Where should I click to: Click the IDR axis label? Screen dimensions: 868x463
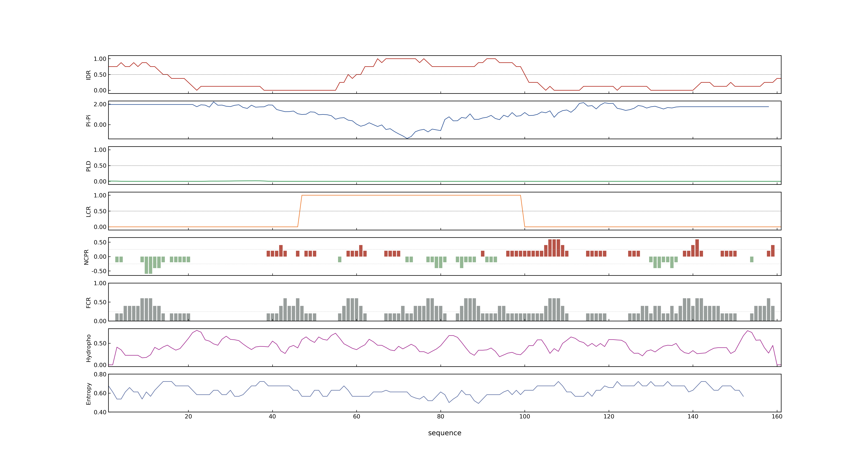coord(88,75)
